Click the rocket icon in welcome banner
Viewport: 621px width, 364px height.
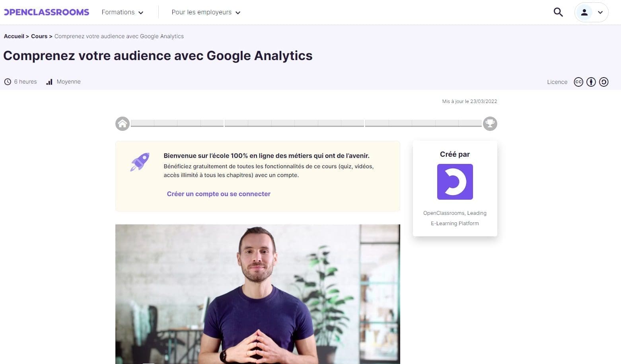pos(140,162)
